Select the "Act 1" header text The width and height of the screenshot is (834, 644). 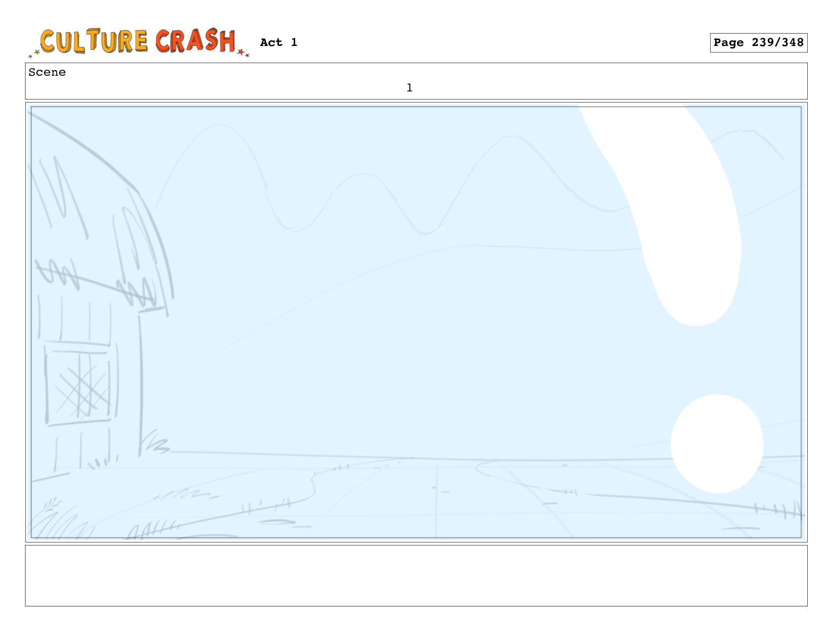[279, 42]
